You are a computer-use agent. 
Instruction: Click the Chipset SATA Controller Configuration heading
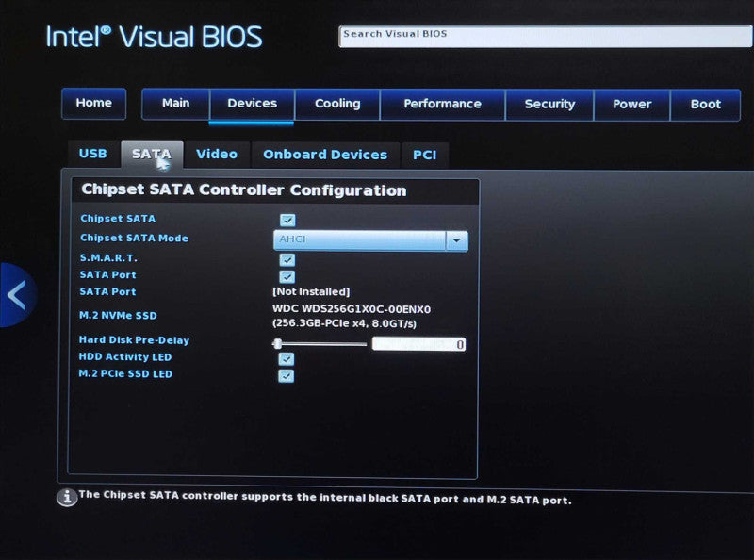click(244, 190)
